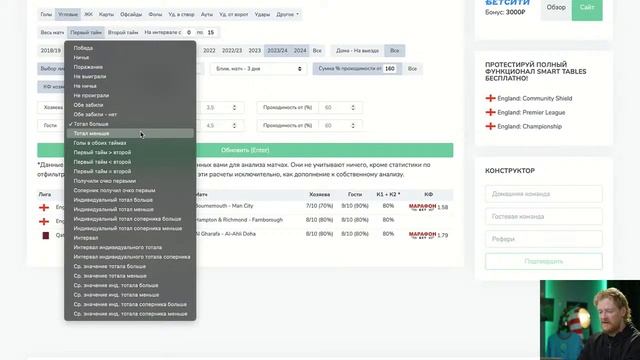Toggle the Первый тайм period
Image resolution: width=640 pixels, height=360 pixels.
[x=86, y=32]
